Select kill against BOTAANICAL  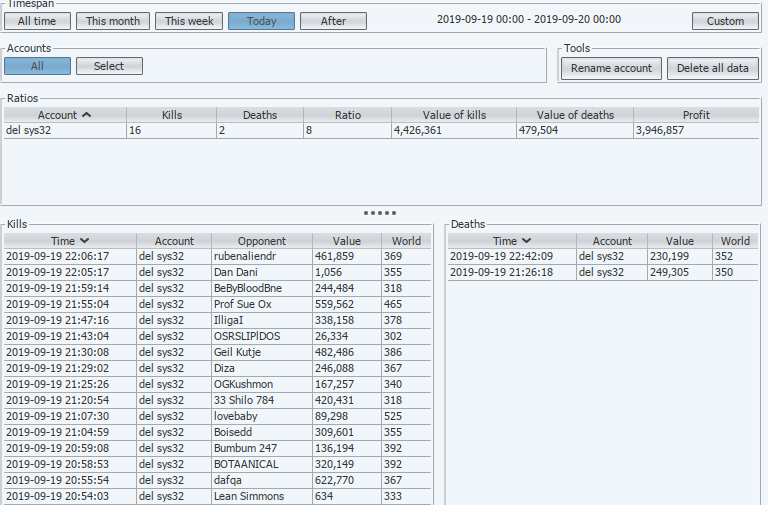tap(218, 464)
